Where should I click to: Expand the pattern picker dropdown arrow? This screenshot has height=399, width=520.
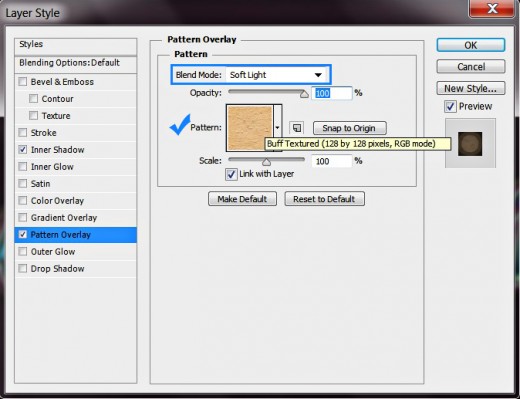[277, 128]
